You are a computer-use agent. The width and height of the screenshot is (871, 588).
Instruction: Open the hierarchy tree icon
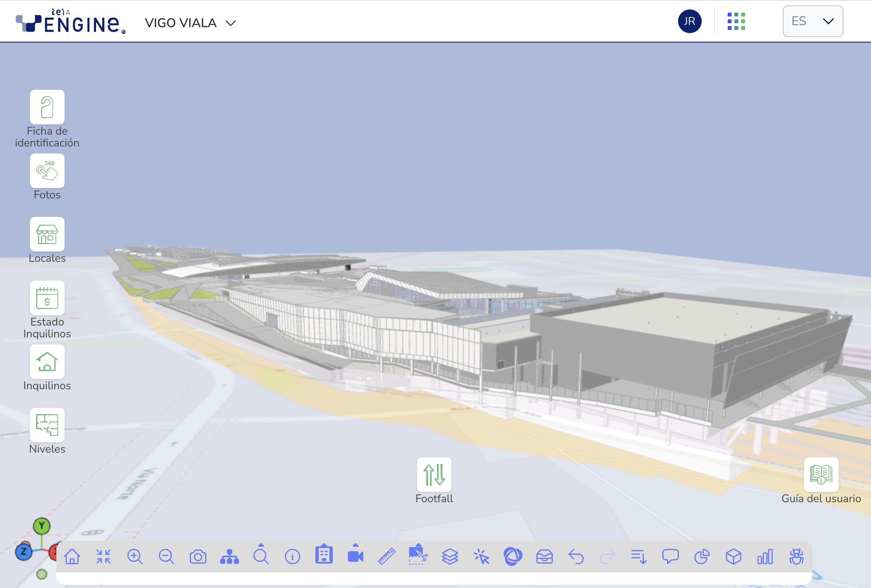[x=229, y=557]
